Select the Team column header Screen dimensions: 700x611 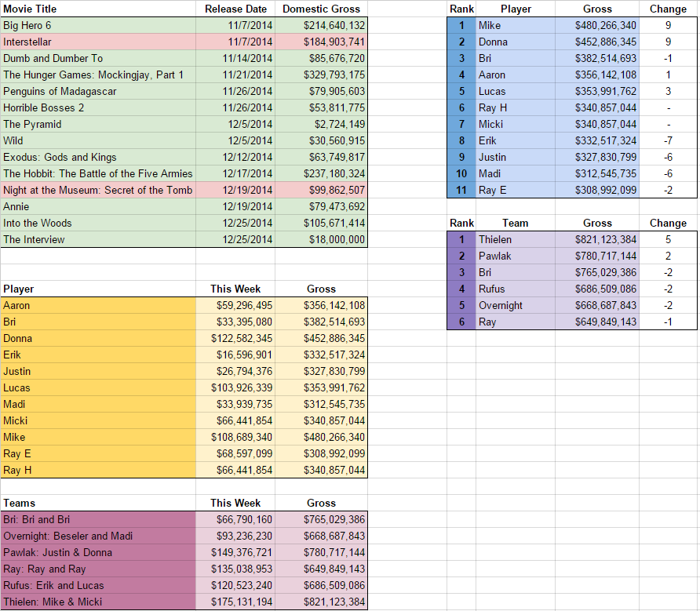click(x=515, y=224)
